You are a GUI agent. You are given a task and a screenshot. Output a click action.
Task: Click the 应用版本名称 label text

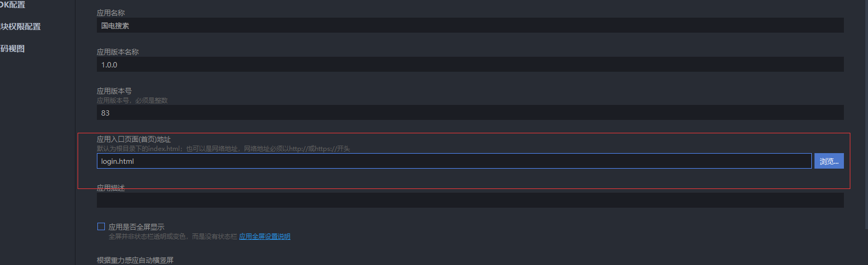[x=118, y=52]
